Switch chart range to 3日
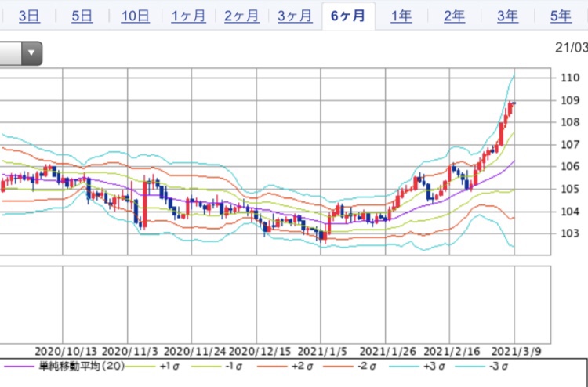 [x=29, y=16]
